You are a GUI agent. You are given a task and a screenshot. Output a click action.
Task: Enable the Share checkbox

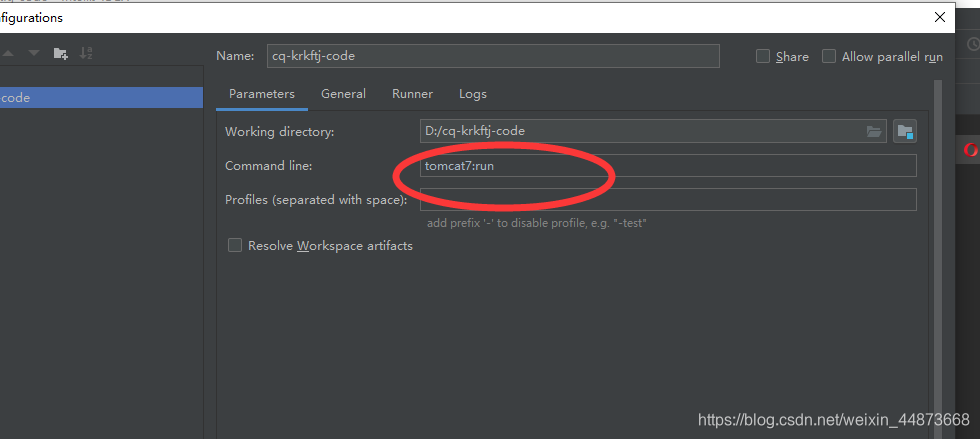click(762, 56)
